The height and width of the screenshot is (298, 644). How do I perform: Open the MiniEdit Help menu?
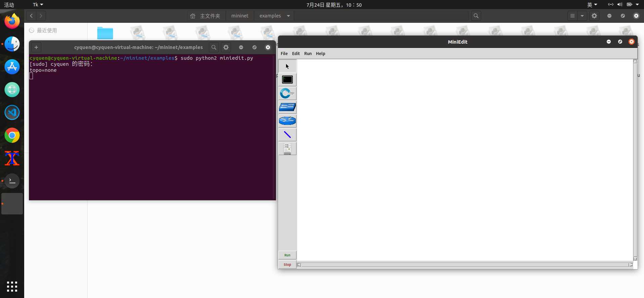coord(320,54)
